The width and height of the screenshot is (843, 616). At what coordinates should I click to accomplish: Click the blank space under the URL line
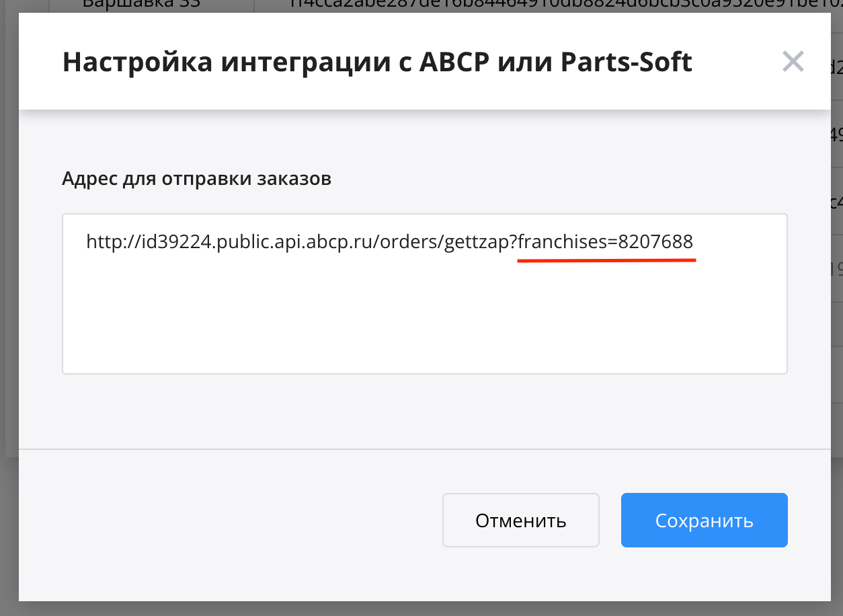coord(424,316)
